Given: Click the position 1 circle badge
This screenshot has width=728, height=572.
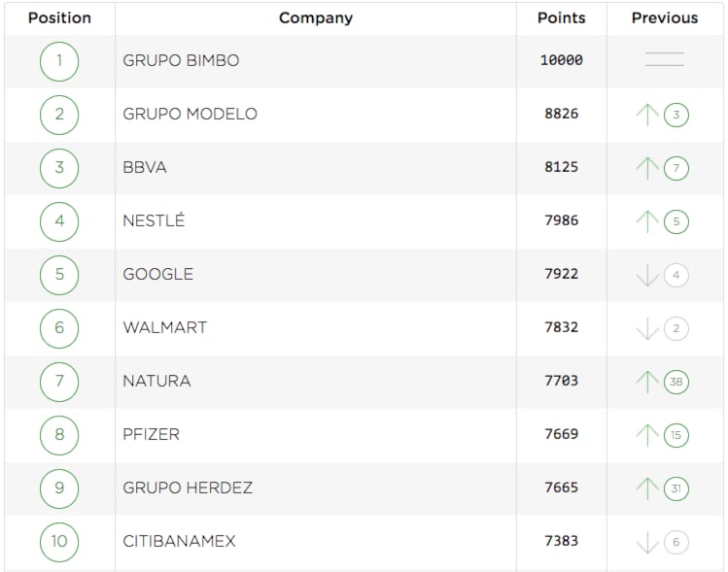Looking at the screenshot, I should click(x=59, y=61).
